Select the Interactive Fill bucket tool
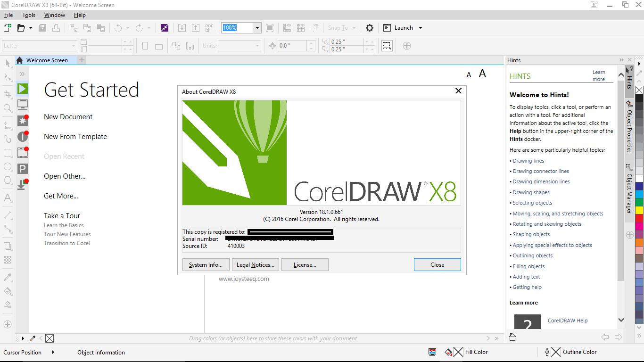Image resolution: width=644 pixels, height=362 pixels. (x=8, y=291)
